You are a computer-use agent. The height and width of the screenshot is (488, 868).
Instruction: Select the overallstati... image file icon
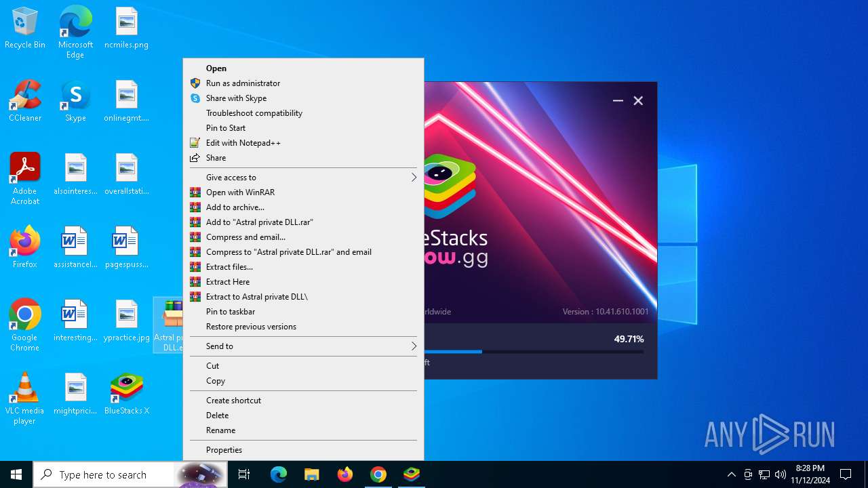click(127, 175)
